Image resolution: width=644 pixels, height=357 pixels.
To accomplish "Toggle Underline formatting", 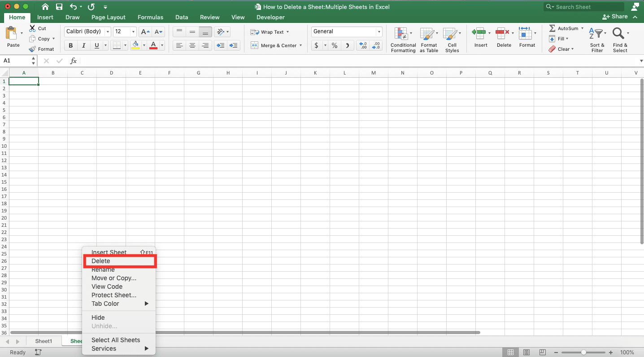I will tap(96, 45).
